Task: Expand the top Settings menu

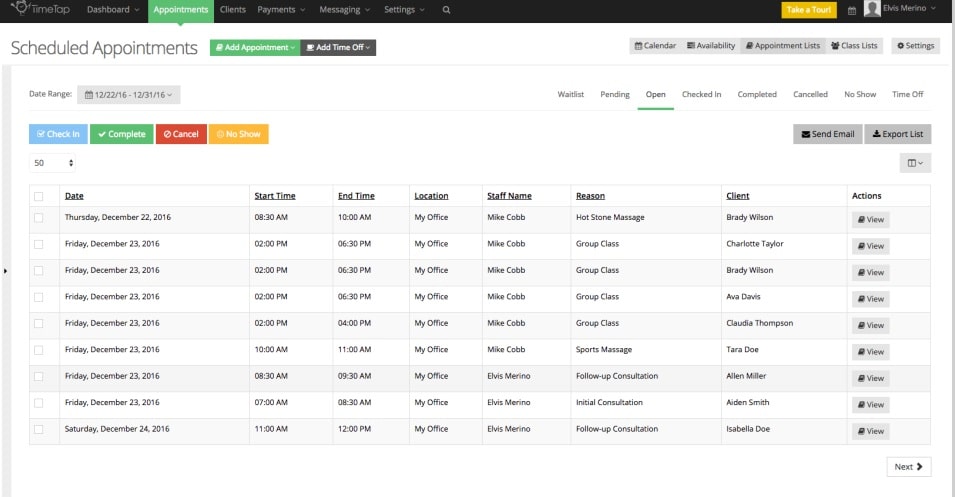Action: [x=404, y=10]
